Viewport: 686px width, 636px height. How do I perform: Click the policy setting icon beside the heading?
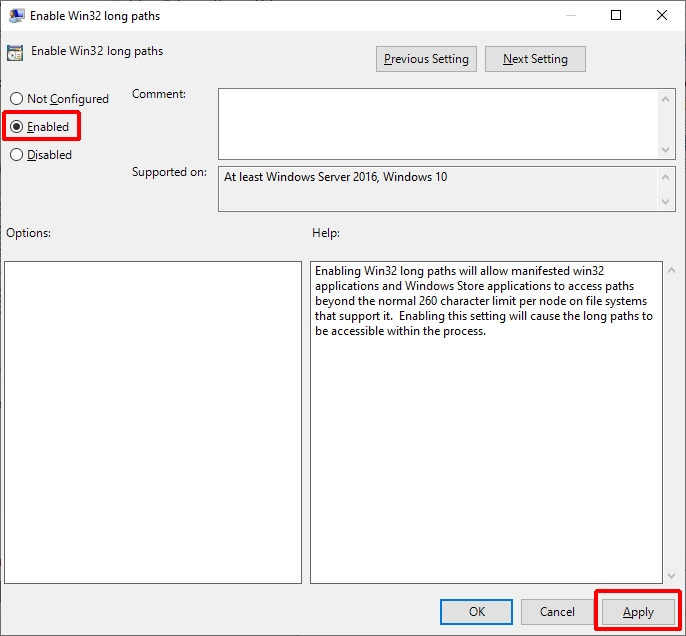[15, 53]
